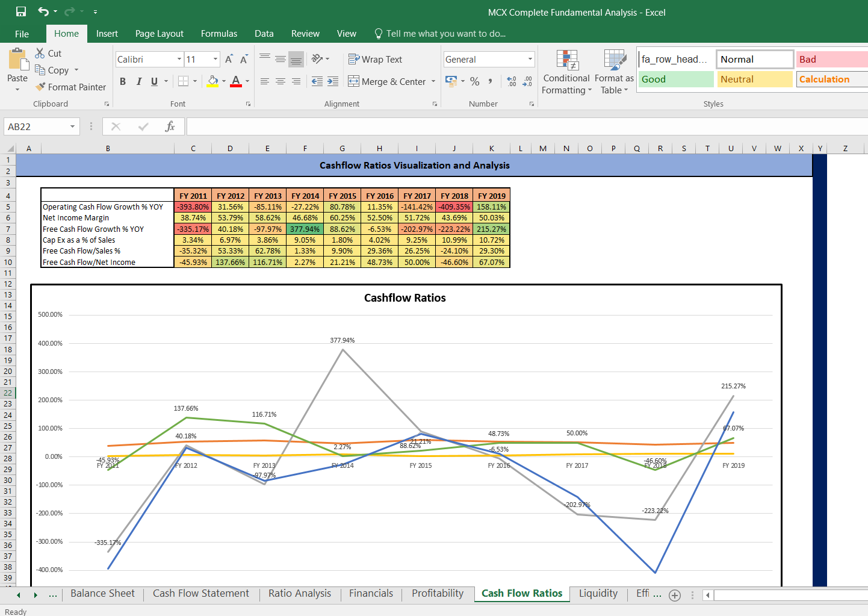Click the formula bar input field
868x616 pixels.
coord(527,126)
